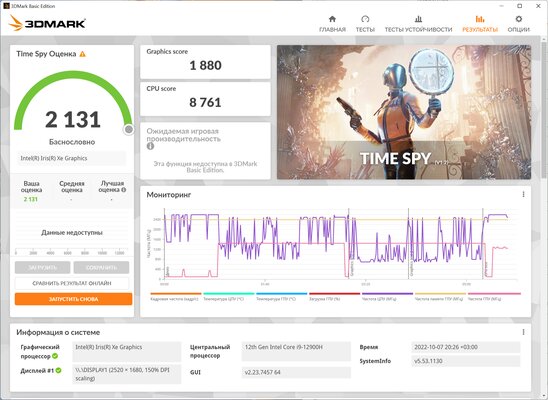548x400 pixels.
Task: Click the orange Запустить снова button
Action: pyautogui.click(x=73, y=299)
